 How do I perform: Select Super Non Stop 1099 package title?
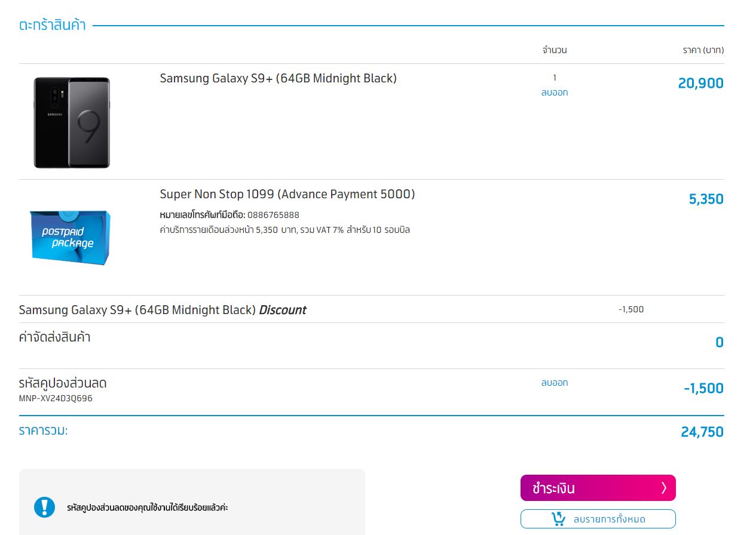(287, 194)
